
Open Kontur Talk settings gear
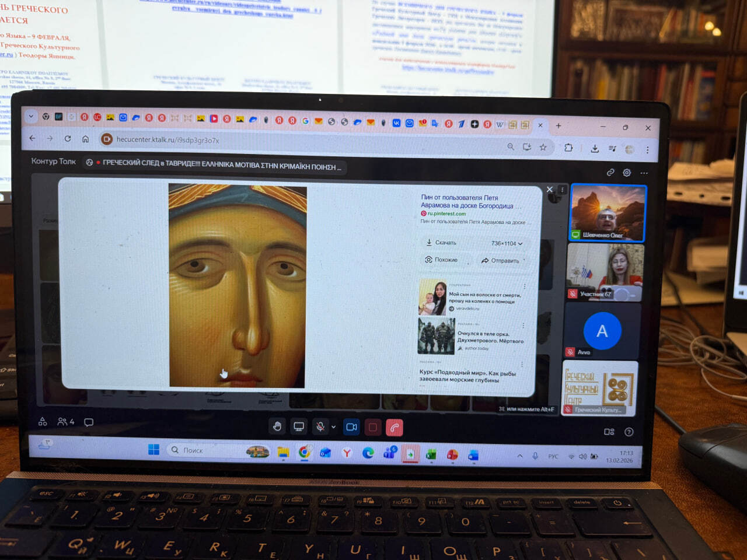click(x=627, y=173)
